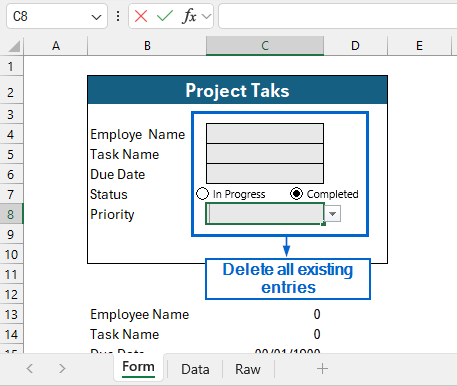Select row 9 header
Screen dimensions: 457x386
[11, 234]
